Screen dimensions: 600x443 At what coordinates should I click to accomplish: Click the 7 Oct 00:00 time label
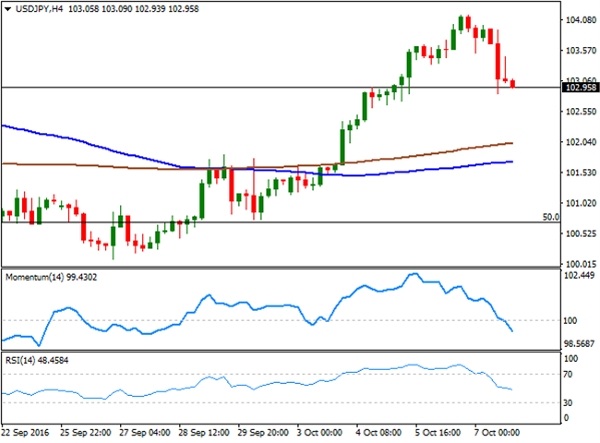coord(497,433)
